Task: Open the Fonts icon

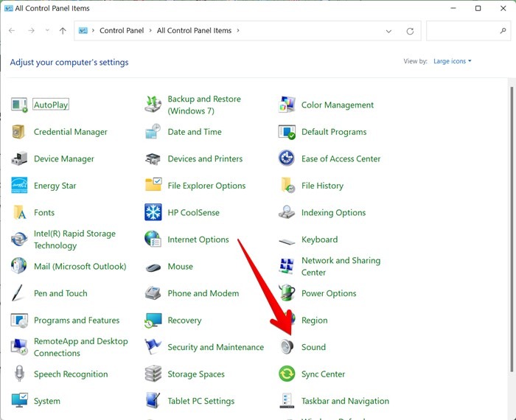Action: point(19,212)
